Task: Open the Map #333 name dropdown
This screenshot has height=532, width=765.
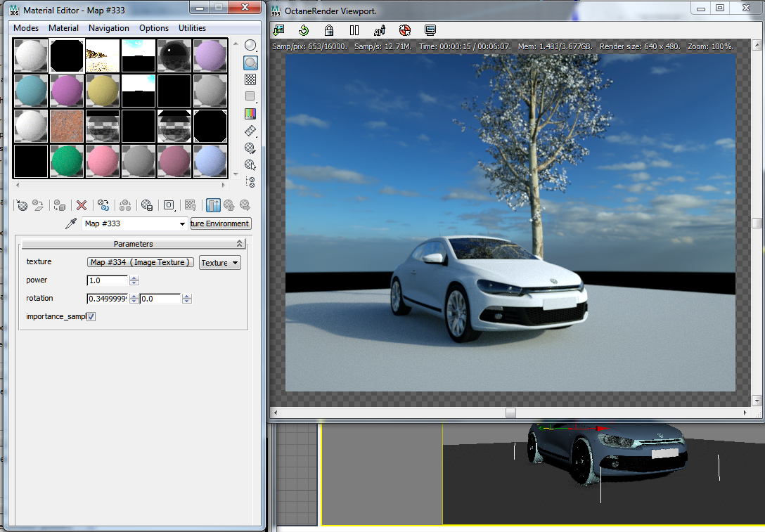Action: coord(181,223)
